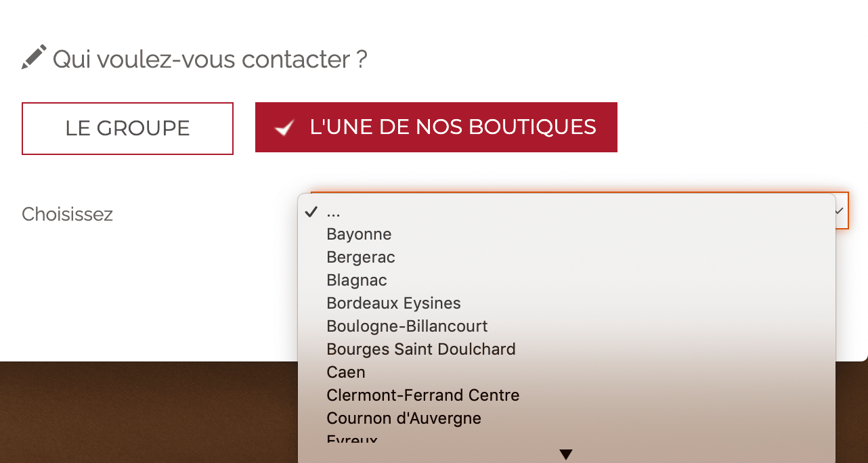Choose the Blagnac boutique
Image resolution: width=868 pixels, height=463 pixels.
click(x=357, y=280)
